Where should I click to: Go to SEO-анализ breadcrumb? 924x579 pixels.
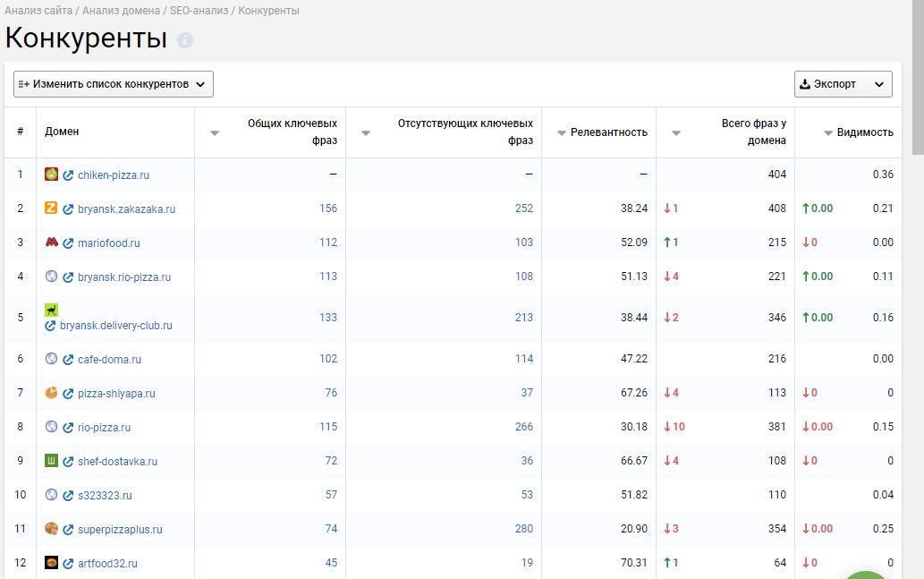click(199, 11)
